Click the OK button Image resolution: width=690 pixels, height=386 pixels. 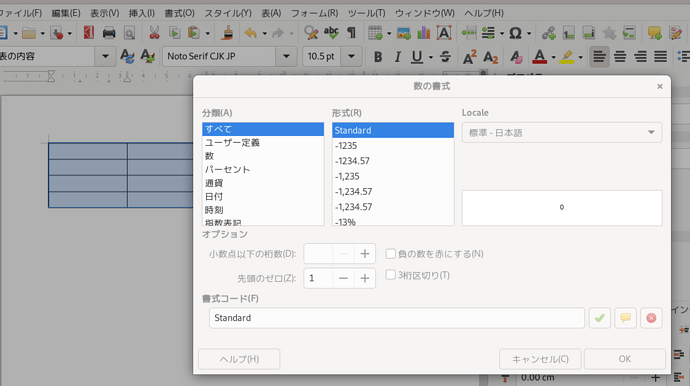pos(625,359)
